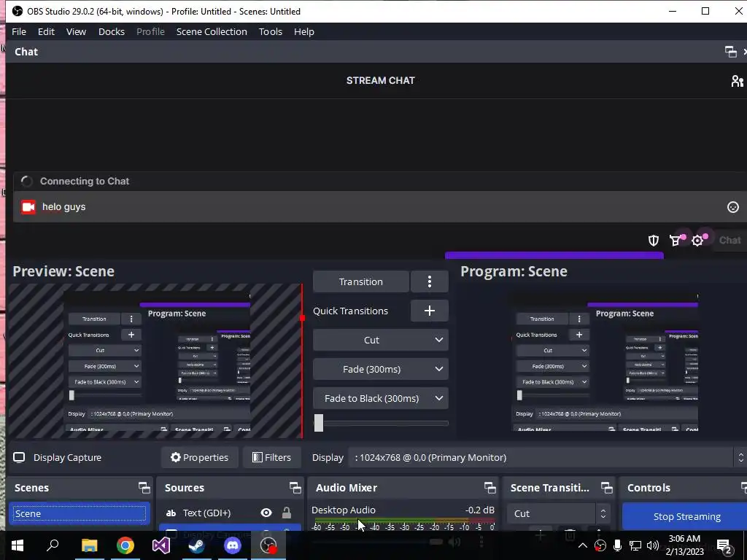Click the shield moderator icon in chat
Viewport: 747px width, 560px height.
[653, 241]
